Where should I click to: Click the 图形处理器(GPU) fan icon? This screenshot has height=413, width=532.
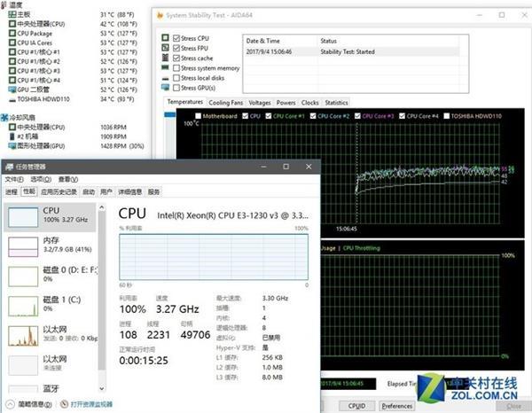[12, 146]
